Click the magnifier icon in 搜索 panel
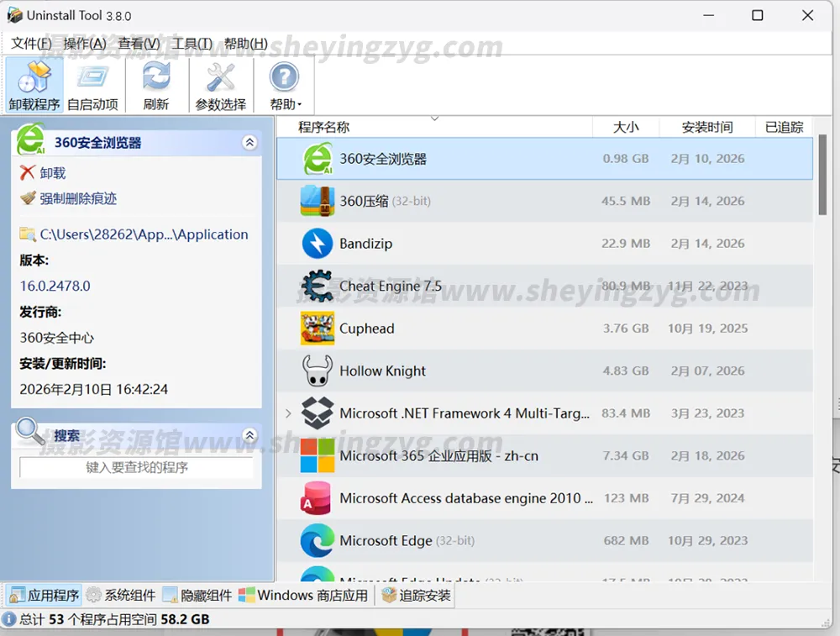This screenshot has height=636, width=840. (30, 431)
